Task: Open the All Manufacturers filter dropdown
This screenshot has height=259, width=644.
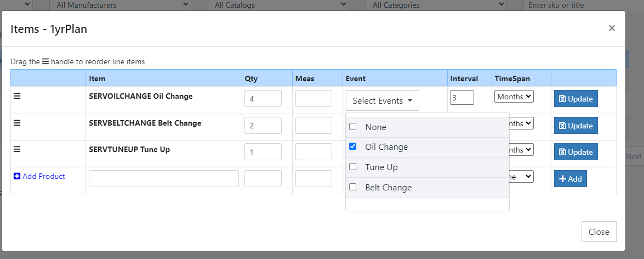Action: [119, 5]
